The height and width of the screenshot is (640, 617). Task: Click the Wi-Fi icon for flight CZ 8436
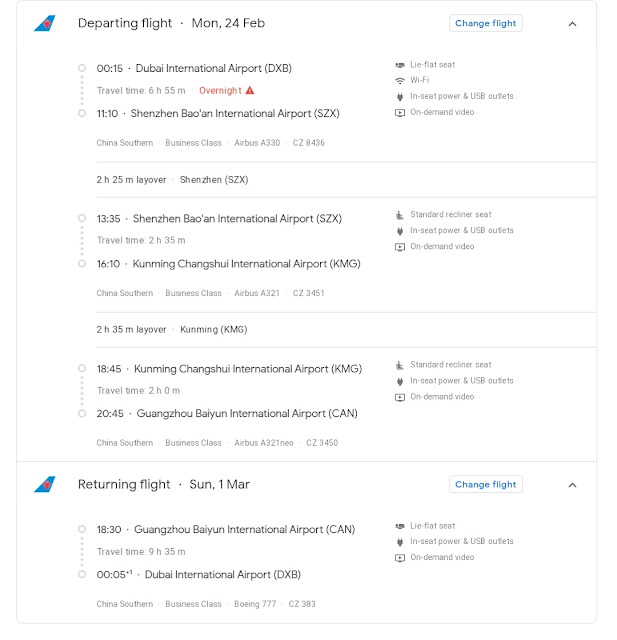click(400, 80)
